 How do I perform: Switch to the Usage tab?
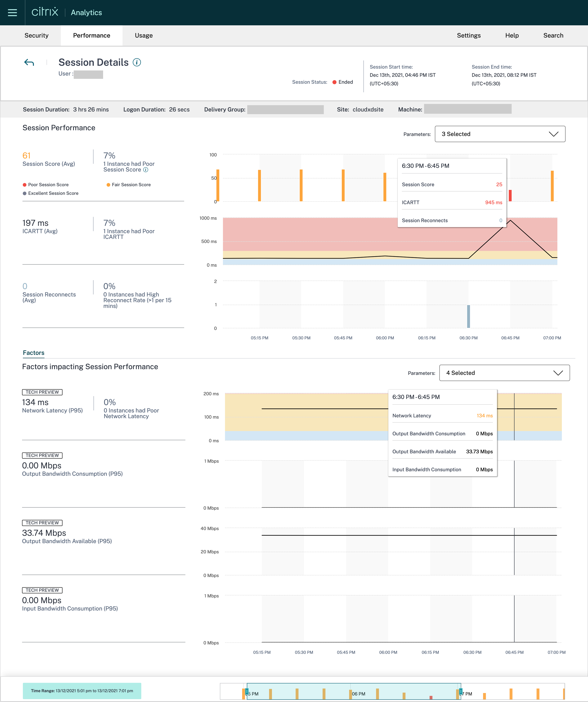coord(144,36)
